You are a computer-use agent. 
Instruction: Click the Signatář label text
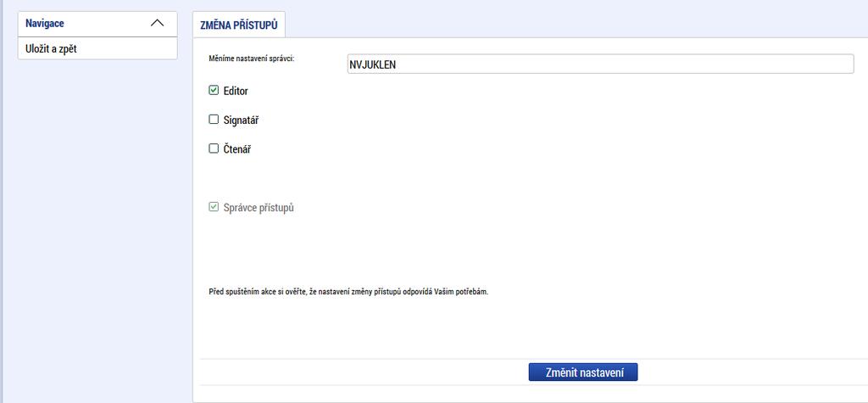(241, 120)
